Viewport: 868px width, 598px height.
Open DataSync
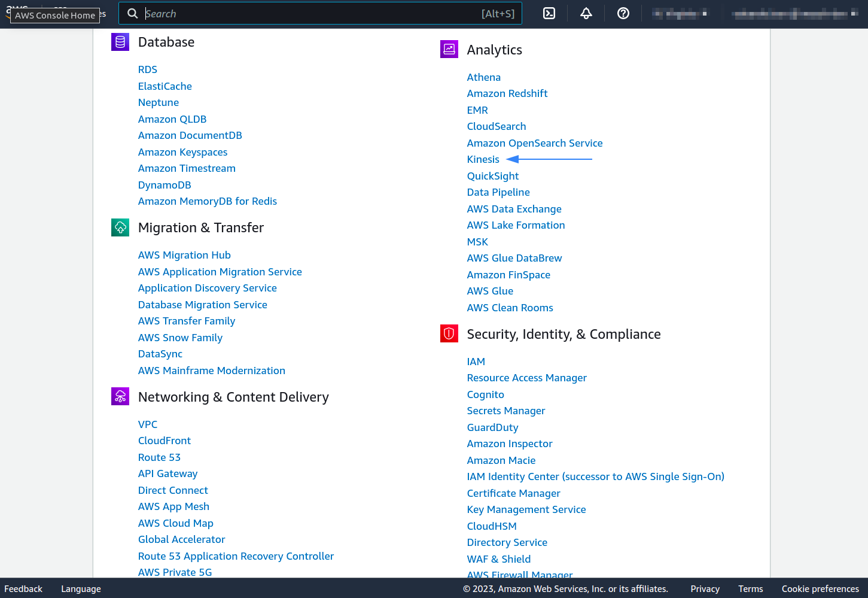160,354
